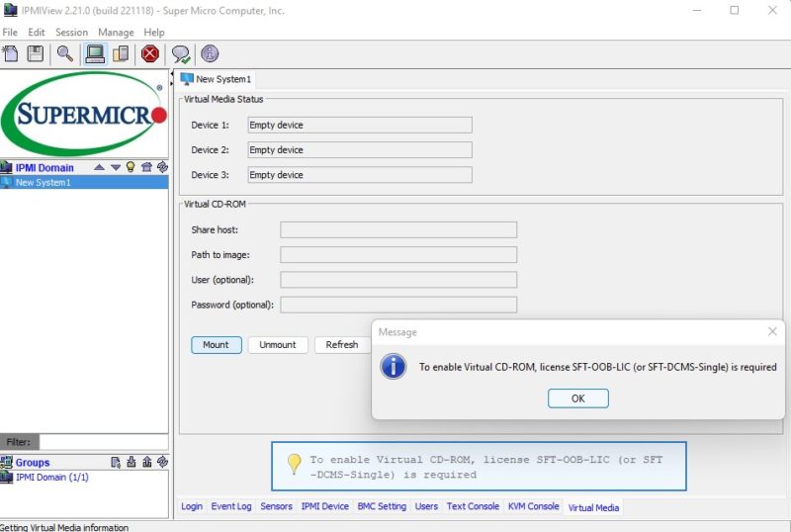Image resolution: width=791 pixels, height=532 pixels.
Task: Click the red X stop icon
Action: [x=150, y=54]
